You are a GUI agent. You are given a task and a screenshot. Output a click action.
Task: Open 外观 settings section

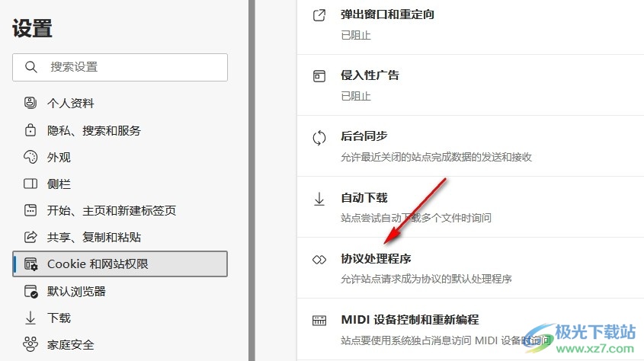tap(59, 157)
